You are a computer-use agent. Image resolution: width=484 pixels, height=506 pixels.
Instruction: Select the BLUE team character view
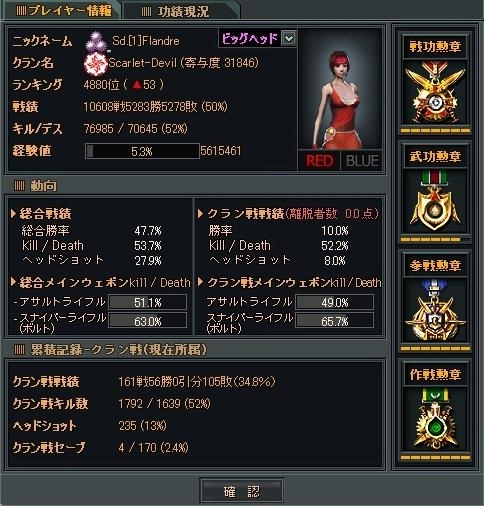point(362,161)
